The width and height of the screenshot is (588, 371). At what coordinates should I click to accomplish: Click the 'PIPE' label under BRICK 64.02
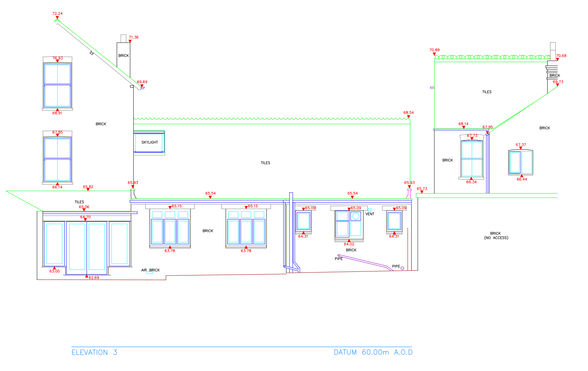pos(339,259)
